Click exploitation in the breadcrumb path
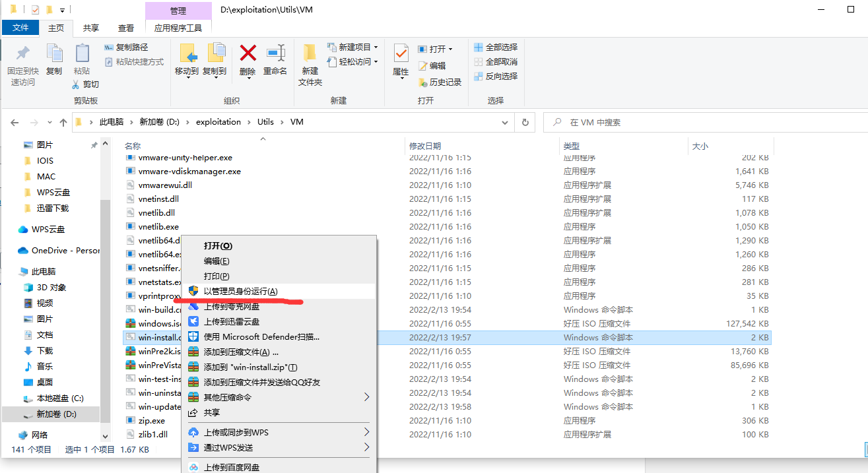 pyautogui.click(x=218, y=122)
